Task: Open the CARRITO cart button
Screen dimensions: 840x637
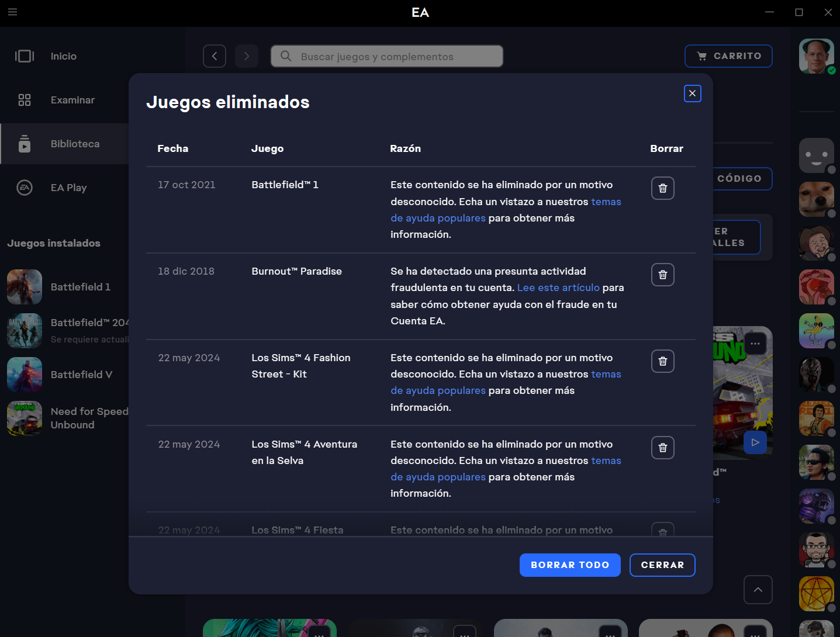Action: pos(728,56)
